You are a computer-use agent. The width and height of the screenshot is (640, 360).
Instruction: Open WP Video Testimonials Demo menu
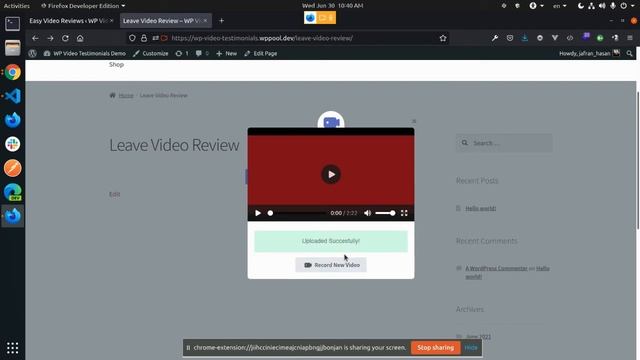(85, 53)
